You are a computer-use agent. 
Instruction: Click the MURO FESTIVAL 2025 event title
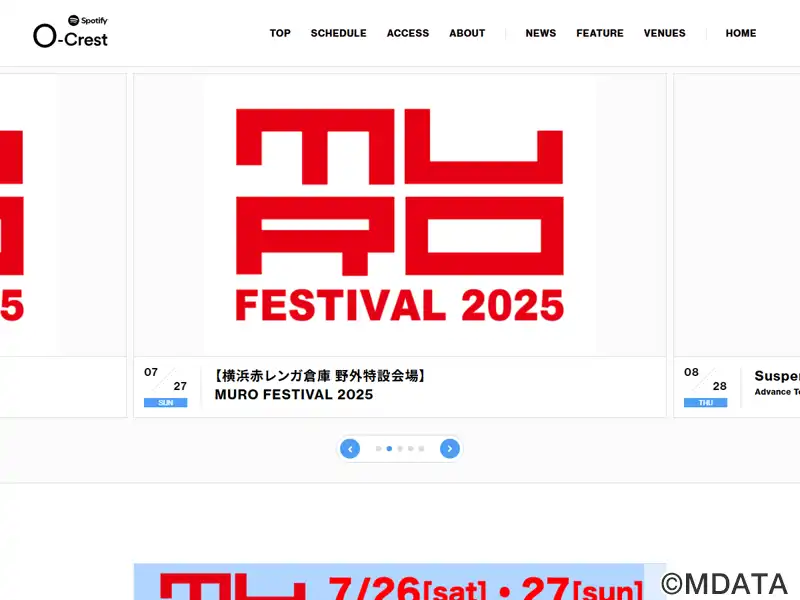coord(294,394)
